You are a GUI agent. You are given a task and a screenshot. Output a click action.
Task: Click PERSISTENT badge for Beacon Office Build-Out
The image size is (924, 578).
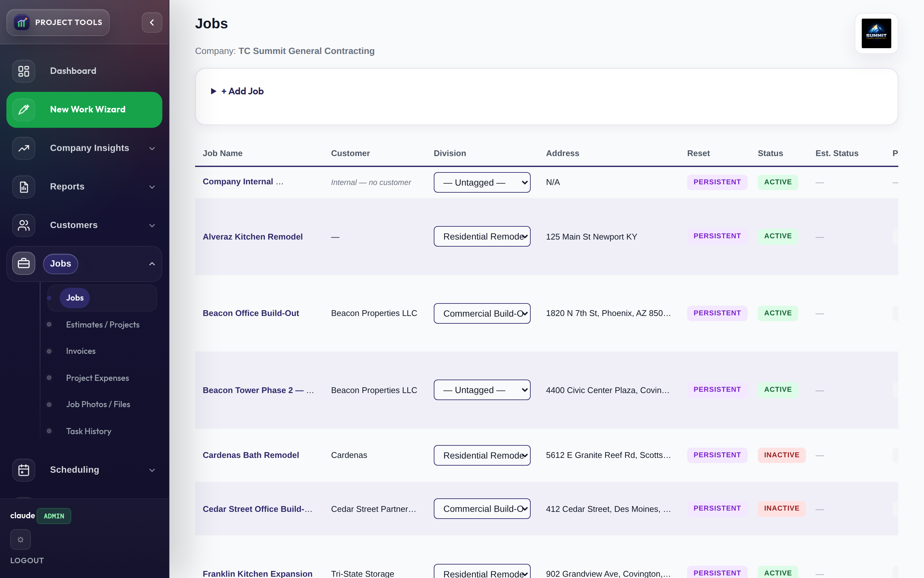[x=717, y=313]
